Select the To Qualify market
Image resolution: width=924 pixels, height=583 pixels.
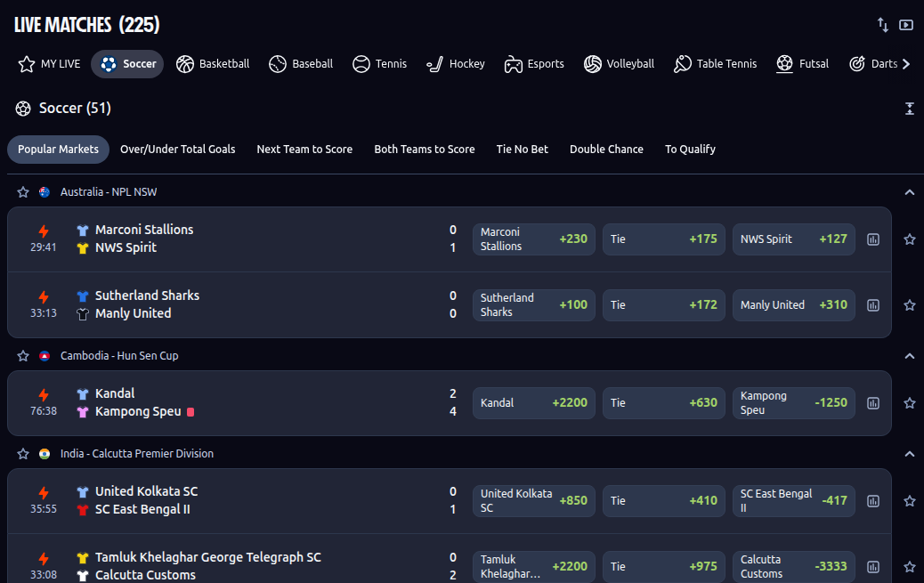pos(690,150)
